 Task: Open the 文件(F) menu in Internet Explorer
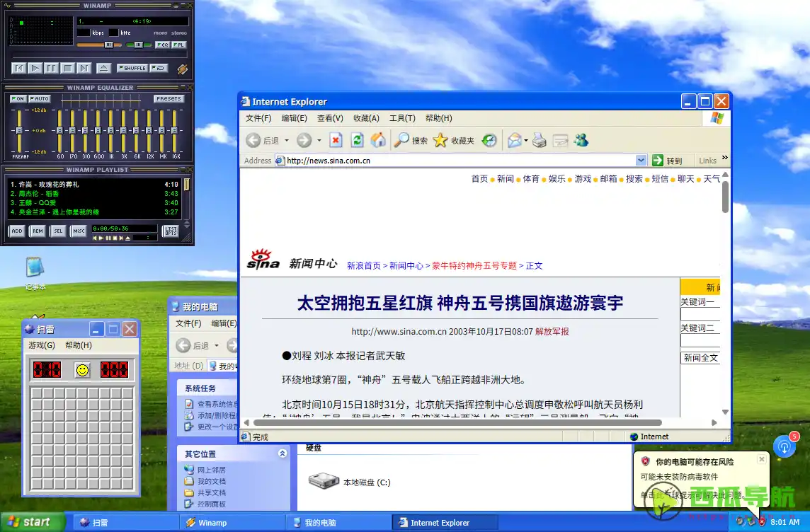pos(258,118)
